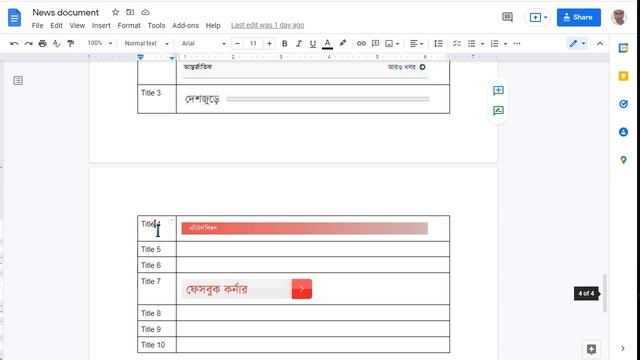Run spelling and grammar check icon
Viewport: 640px width, 360px height.
57,43
